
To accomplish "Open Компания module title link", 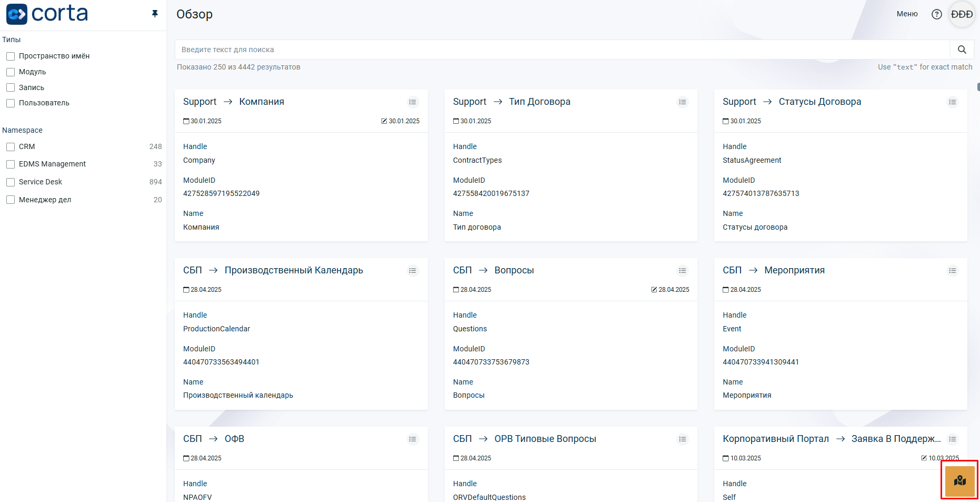I will [262, 102].
